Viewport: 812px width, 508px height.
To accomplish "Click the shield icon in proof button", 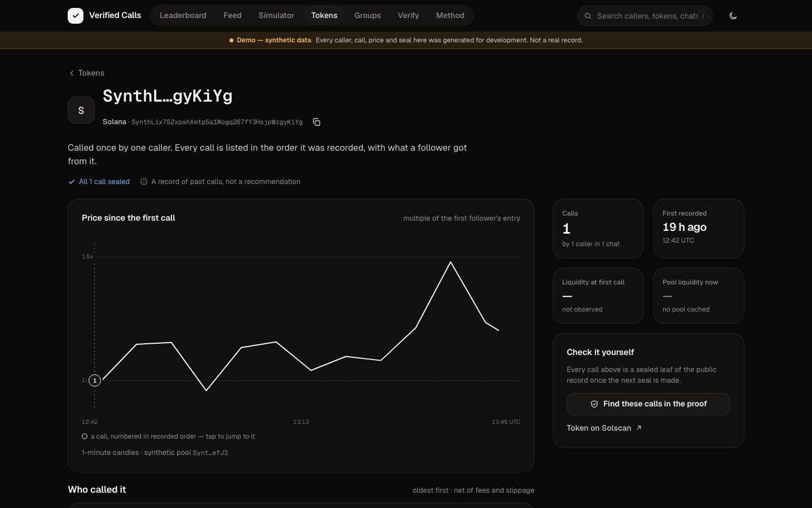I will (594, 404).
